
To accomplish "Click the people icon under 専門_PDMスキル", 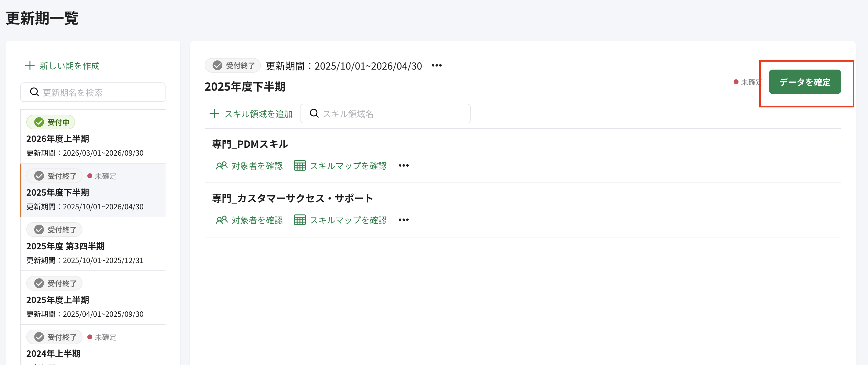I will coord(222,165).
